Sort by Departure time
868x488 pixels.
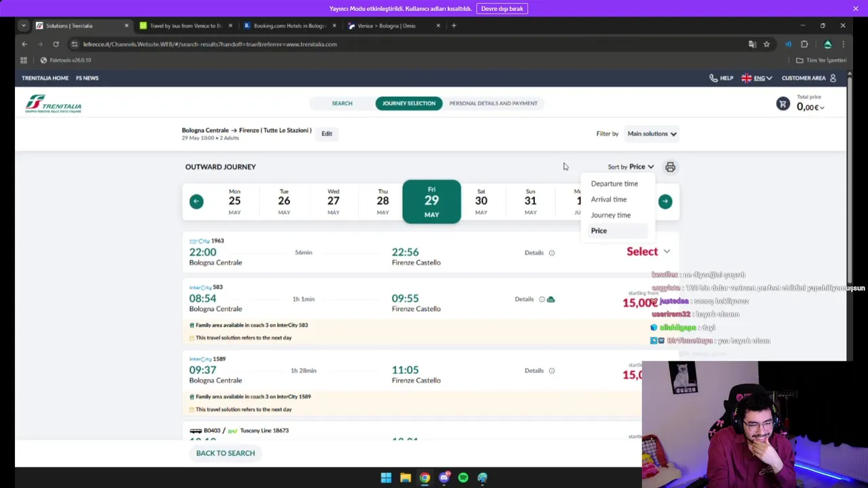(614, 184)
